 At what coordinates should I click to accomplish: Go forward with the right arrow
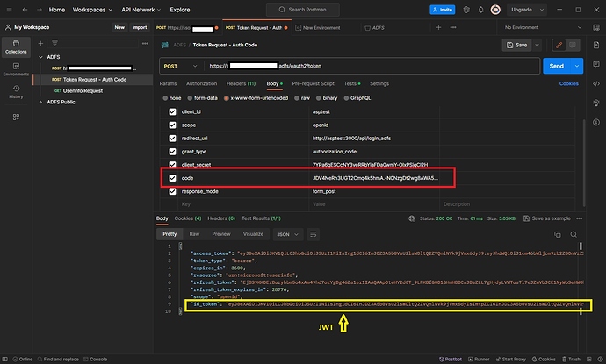coord(39,10)
